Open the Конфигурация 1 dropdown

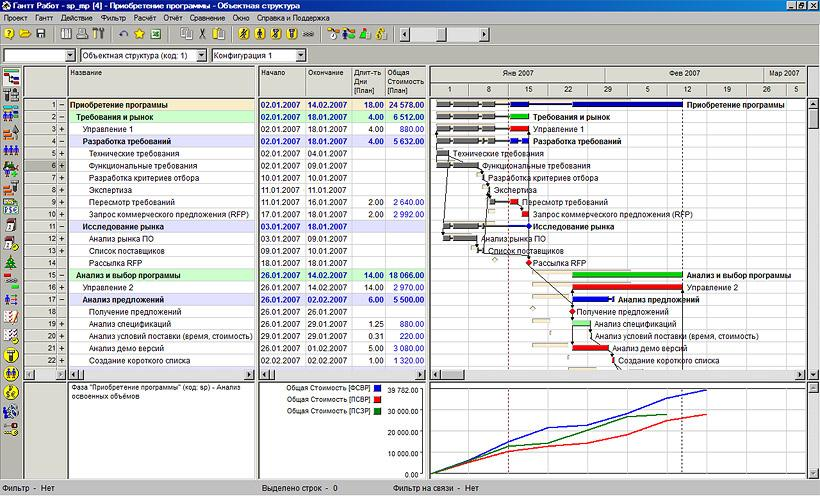click(301, 56)
